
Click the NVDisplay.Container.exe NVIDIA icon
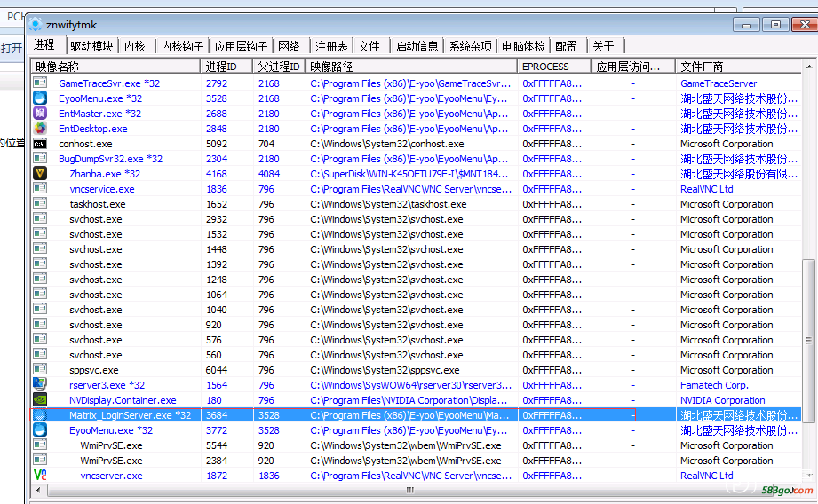pyautogui.click(x=40, y=400)
